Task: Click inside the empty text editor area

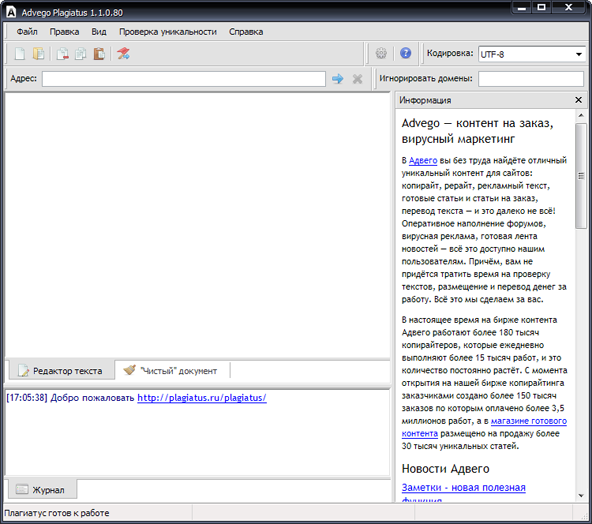Action: click(x=197, y=225)
